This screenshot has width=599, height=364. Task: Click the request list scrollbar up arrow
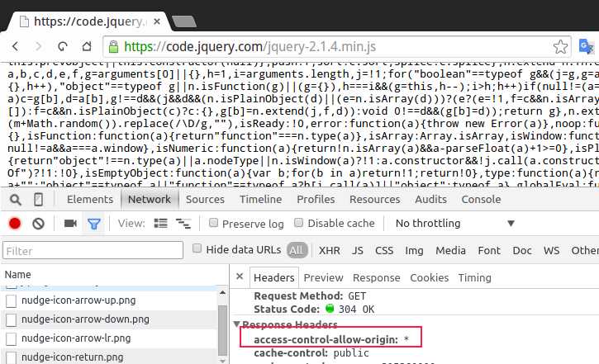click(222, 293)
